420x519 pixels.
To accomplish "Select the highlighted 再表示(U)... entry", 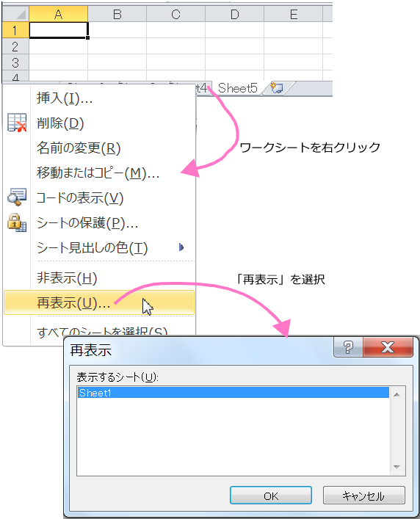I will (x=98, y=302).
